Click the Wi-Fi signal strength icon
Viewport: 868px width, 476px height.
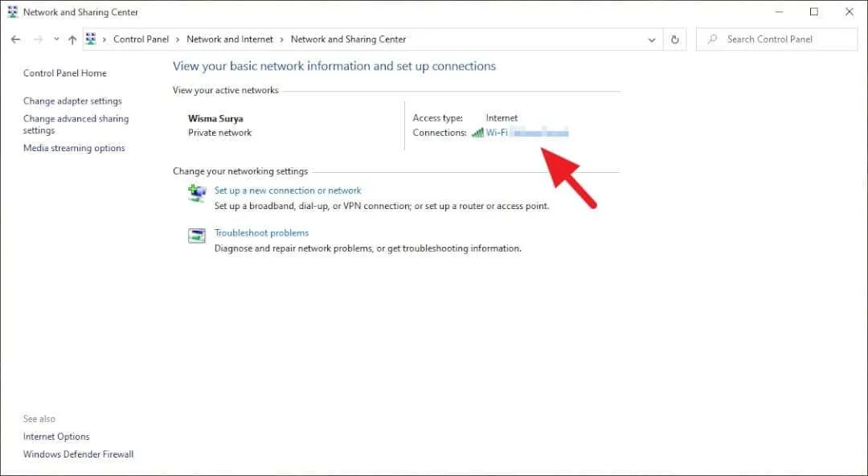tap(477, 133)
